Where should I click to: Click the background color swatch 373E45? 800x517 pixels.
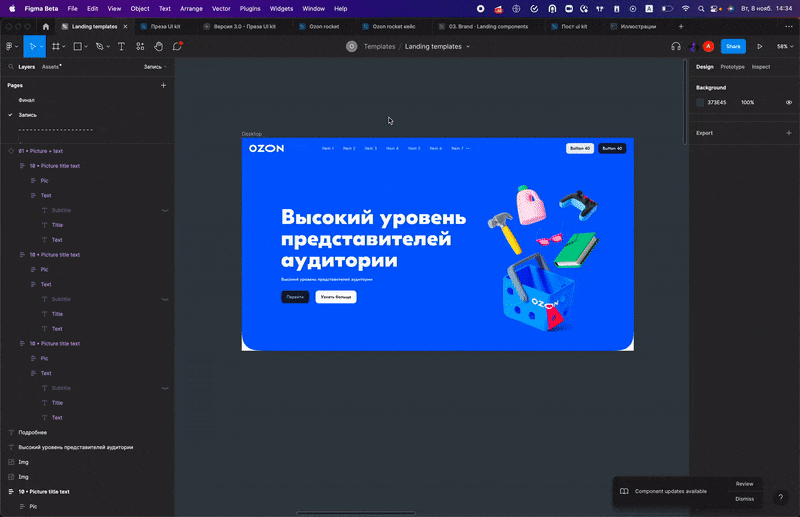pos(700,103)
